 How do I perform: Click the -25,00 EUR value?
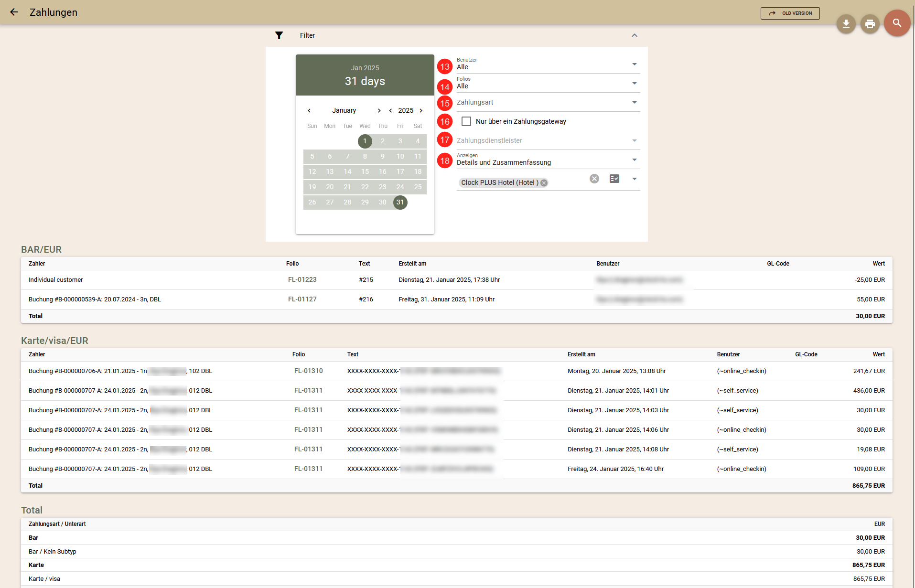pyautogui.click(x=870, y=280)
